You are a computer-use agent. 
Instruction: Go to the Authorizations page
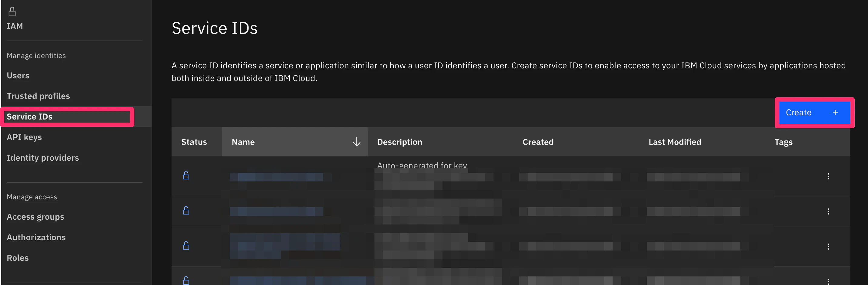click(36, 237)
